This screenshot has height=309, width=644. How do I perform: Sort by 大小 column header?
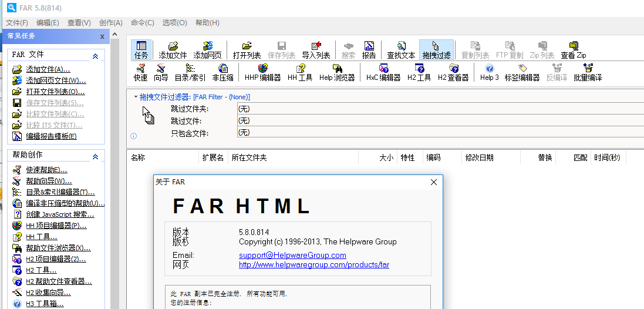point(377,158)
